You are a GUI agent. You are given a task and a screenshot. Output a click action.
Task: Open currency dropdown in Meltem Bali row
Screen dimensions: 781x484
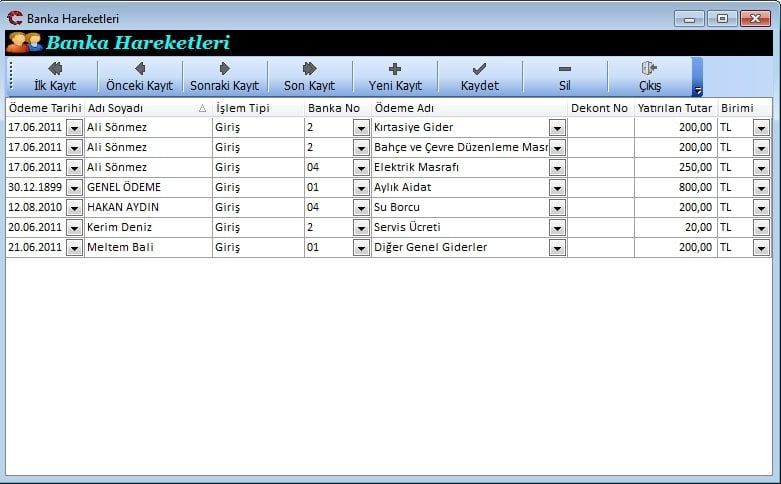coord(761,248)
